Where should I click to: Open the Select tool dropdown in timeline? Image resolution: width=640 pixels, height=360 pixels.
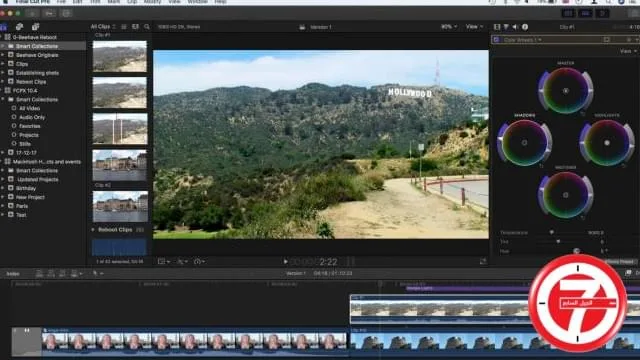coord(97,273)
